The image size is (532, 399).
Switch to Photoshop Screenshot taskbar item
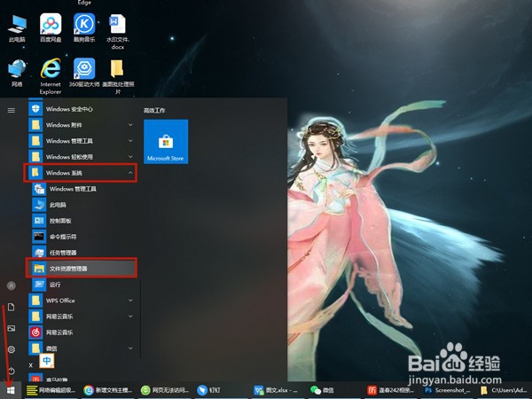[450, 390]
